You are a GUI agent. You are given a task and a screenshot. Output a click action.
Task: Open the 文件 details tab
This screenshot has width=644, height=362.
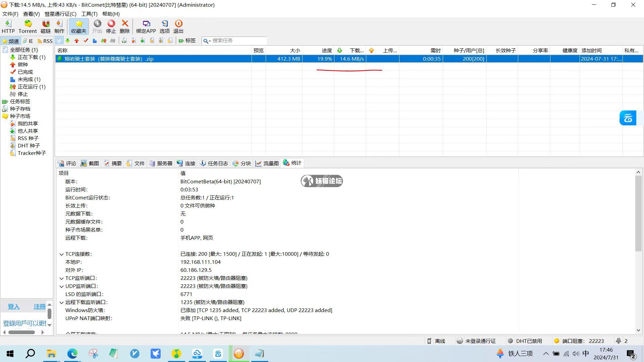[136, 163]
